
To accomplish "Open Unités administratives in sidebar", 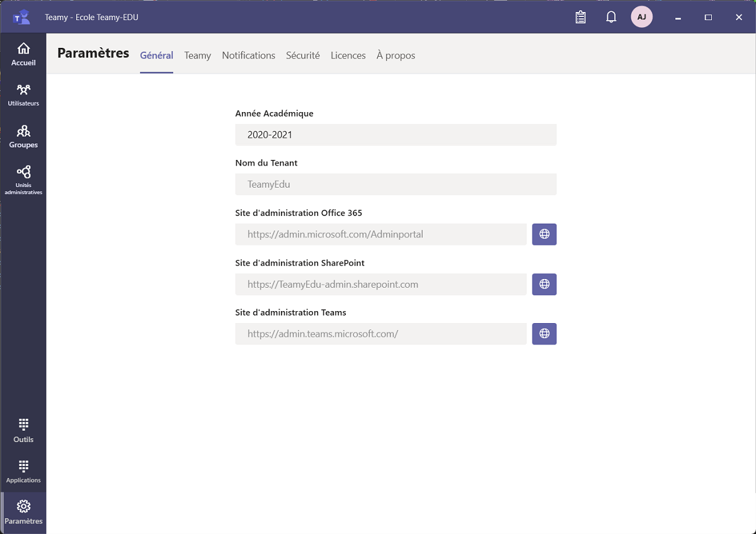I will 23,180.
